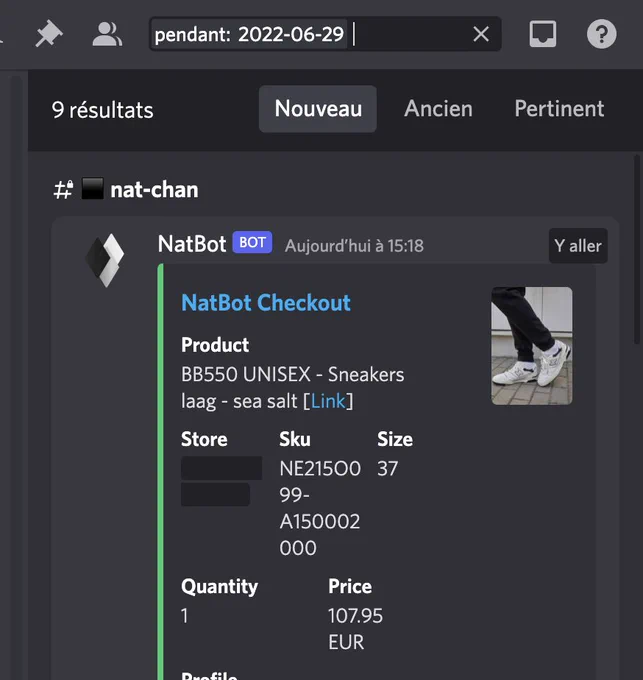Screen dimensions: 643x680
Task: Clear the search with X icon
Action: pyautogui.click(x=481, y=34)
